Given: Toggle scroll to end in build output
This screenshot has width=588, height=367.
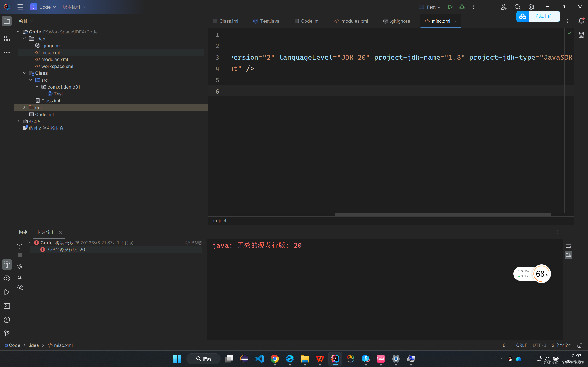Looking at the screenshot, I should click(x=568, y=255).
